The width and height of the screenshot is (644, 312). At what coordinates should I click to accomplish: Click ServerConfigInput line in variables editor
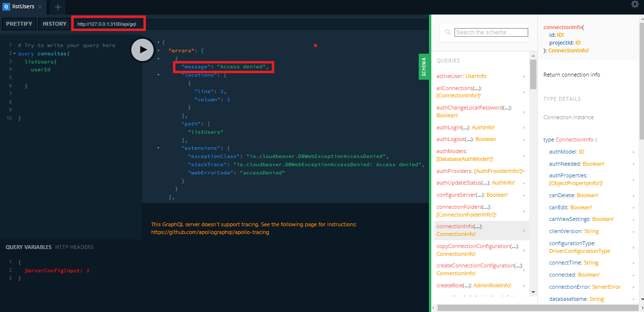(57, 270)
